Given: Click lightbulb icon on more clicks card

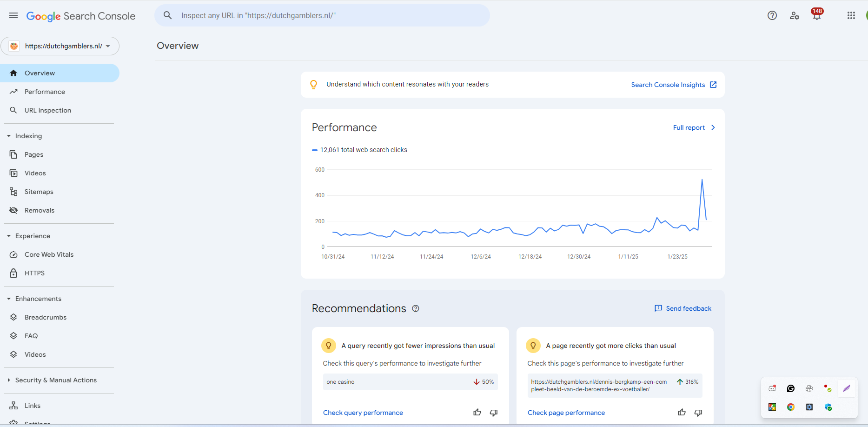Looking at the screenshot, I should (x=533, y=346).
